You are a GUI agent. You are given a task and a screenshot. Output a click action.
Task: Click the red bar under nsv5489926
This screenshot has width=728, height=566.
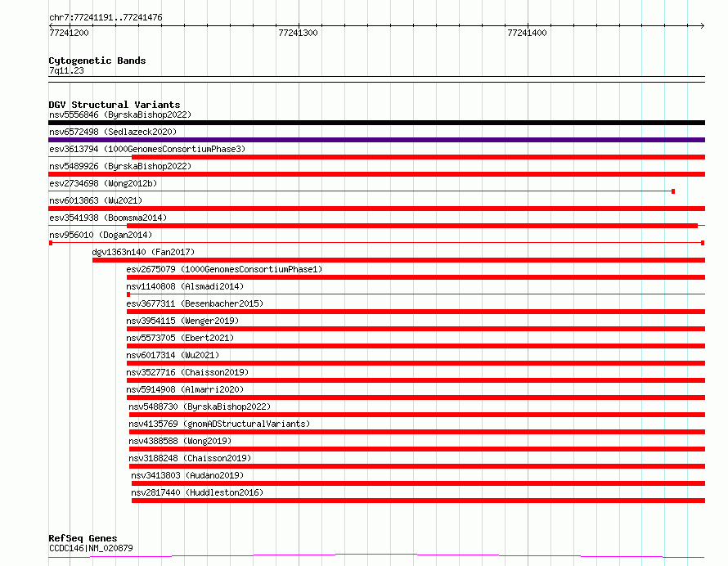[x=376, y=174]
